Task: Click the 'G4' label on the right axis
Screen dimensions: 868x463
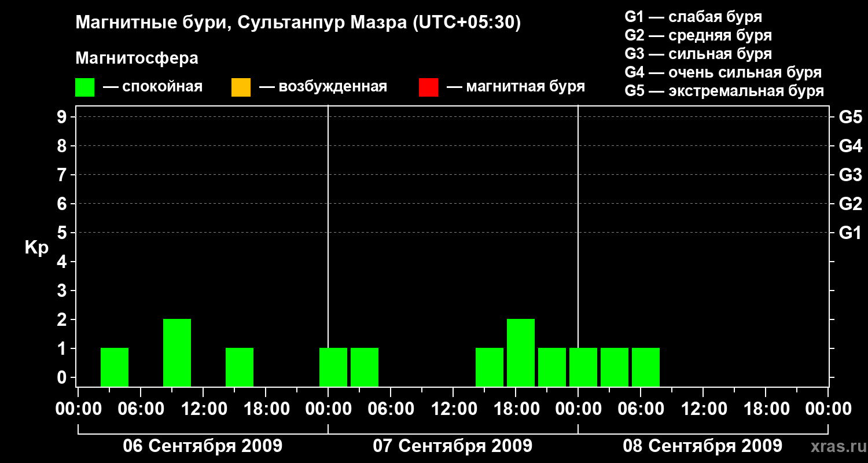Action: 851,146
